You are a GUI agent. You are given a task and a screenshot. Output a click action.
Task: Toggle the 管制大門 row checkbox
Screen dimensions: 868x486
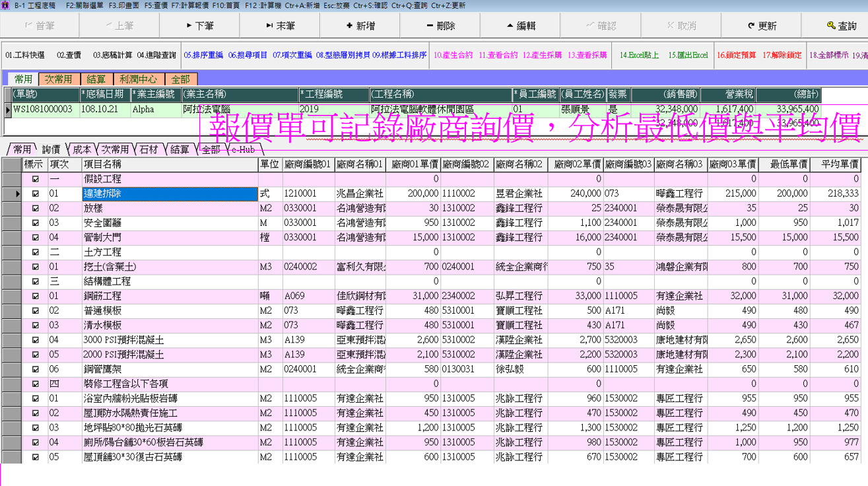pos(36,237)
